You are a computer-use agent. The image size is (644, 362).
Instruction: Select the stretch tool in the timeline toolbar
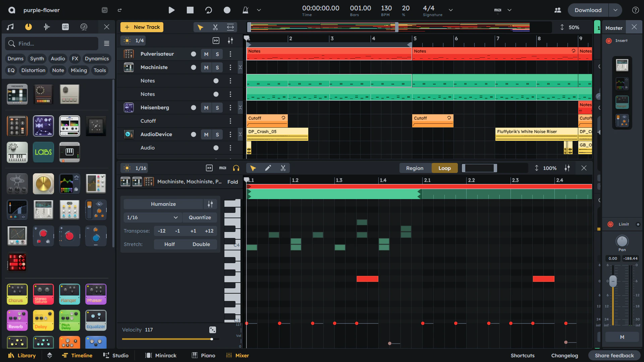point(230,27)
